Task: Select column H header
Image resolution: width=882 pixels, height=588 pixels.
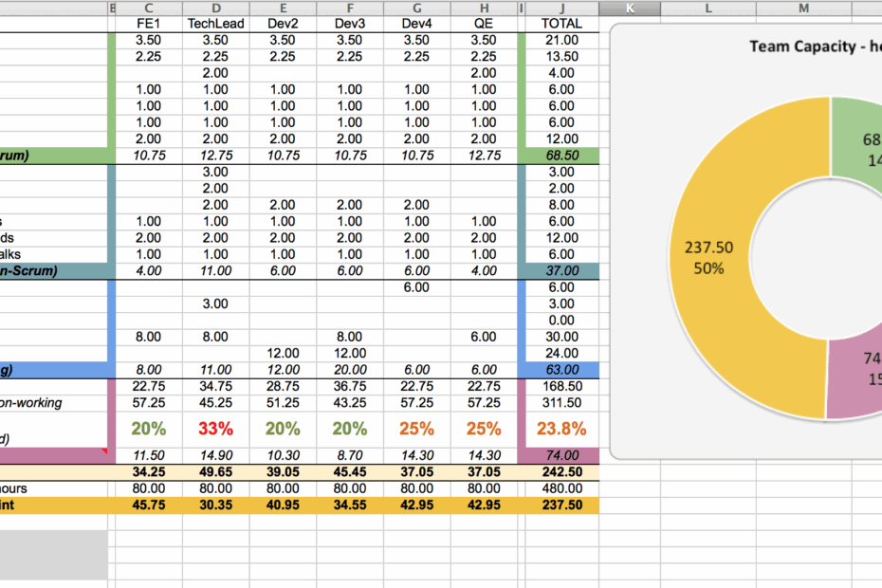Action: (484, 8)
